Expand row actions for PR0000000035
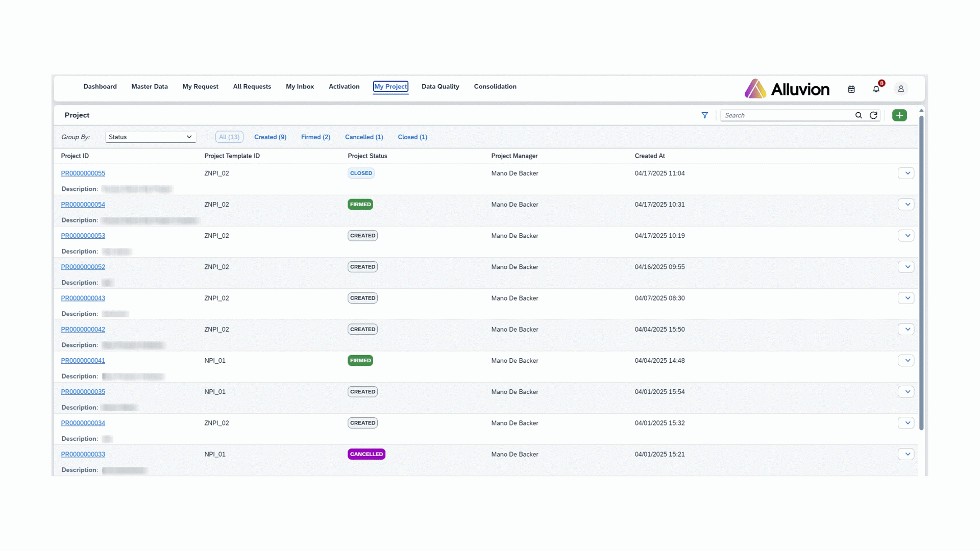Screen dimensions: 980x551 [906, 392]
